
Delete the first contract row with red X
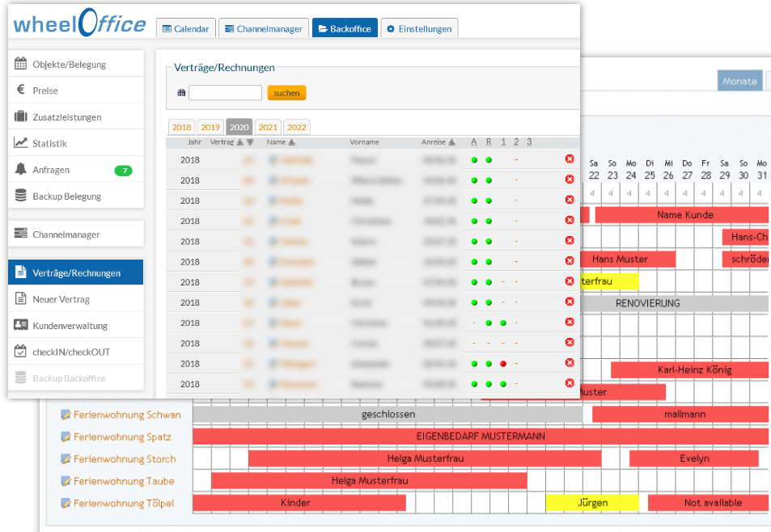coord(570,159)
